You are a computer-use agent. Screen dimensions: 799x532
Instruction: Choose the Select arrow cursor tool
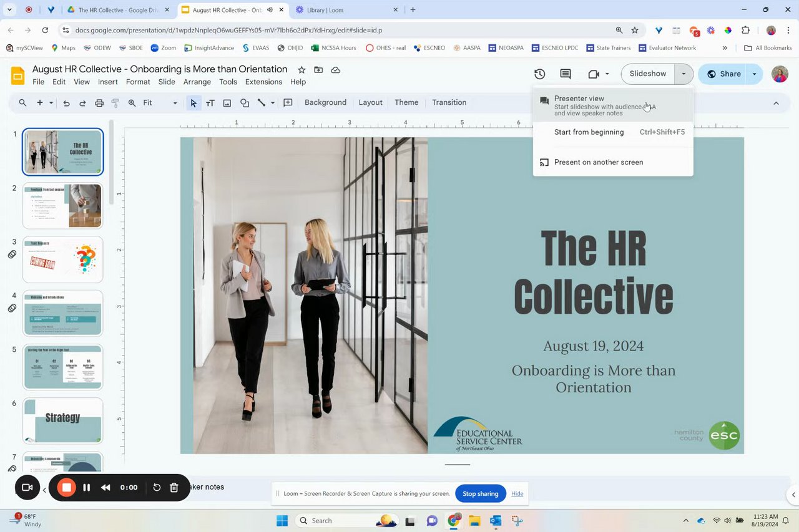194,103
